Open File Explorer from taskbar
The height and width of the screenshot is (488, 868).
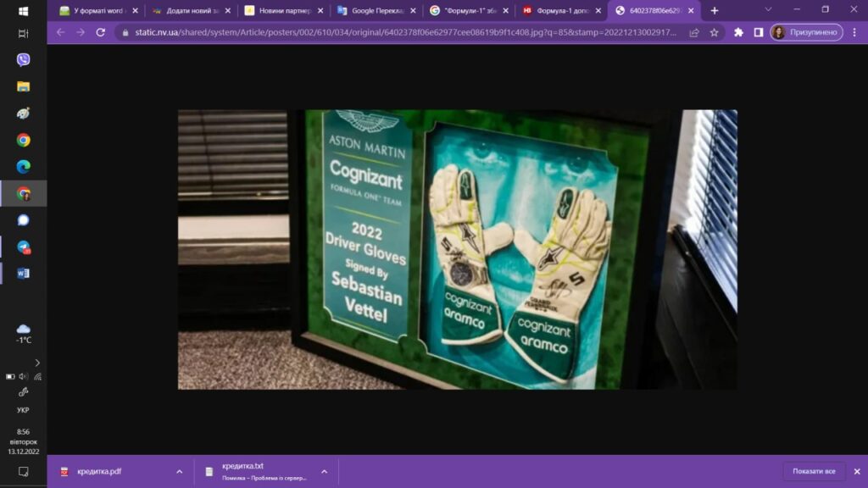pos(23,86)
